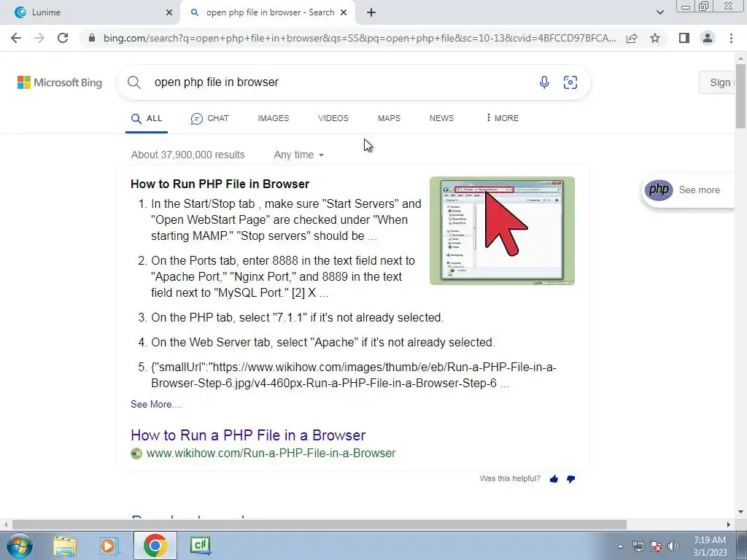The width and height of the screenshot is (747, 560).
Task: Click the taskbar clock showing 7:19 AM
Action: point(710,546)
